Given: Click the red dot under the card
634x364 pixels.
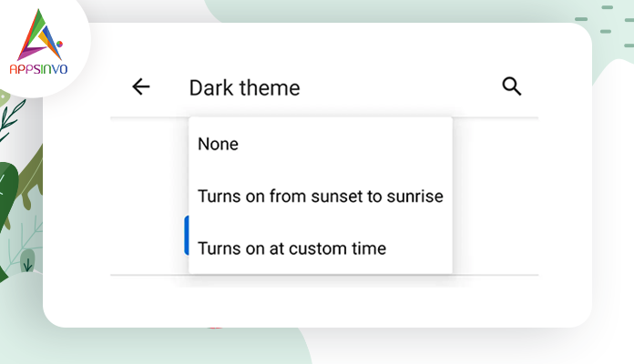Looking at the screenshot, I should pos(215,328).
